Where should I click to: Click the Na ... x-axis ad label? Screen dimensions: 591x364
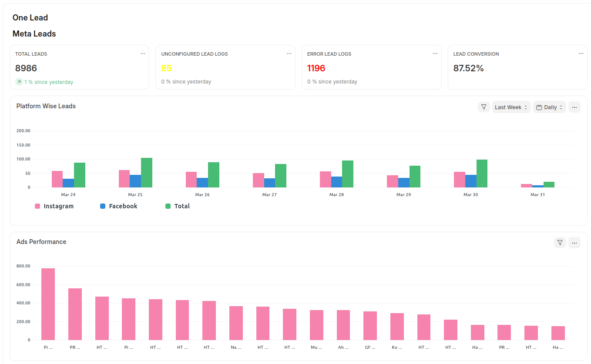[x=236, y=347]
